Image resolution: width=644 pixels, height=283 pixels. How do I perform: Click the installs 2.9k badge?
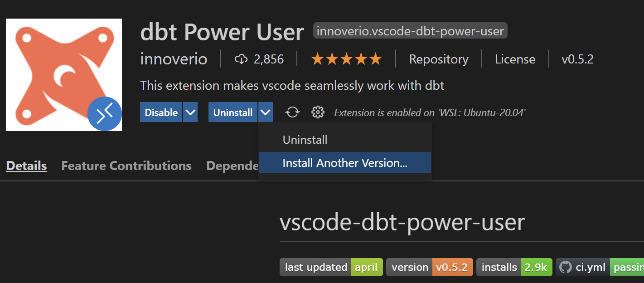(514, 267)
